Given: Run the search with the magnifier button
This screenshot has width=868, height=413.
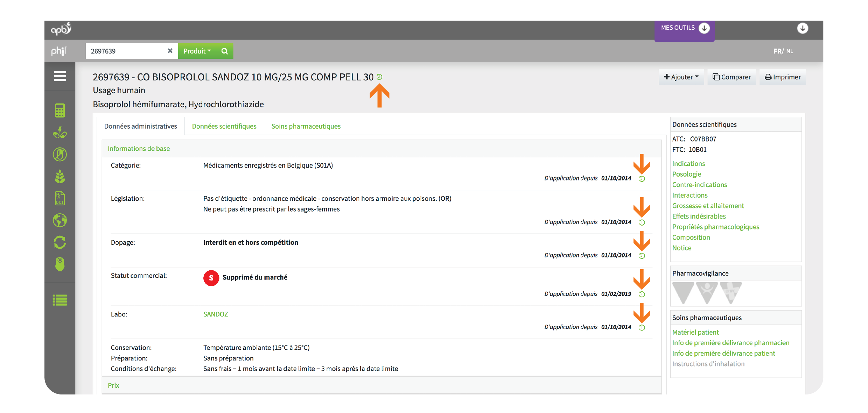Looking at the screenshot, I should pos(225,51).
